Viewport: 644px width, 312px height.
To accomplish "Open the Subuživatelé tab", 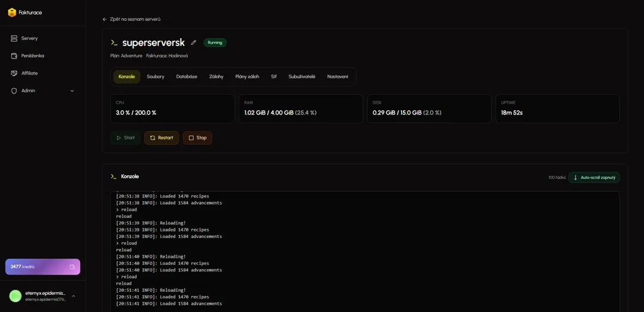I will [302, 76].
